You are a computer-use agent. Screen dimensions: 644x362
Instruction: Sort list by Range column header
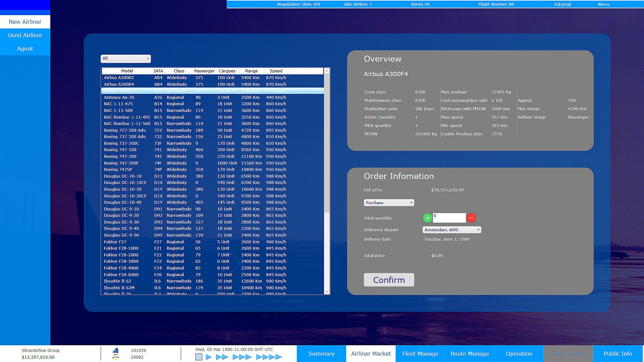(x=251, y=71)
